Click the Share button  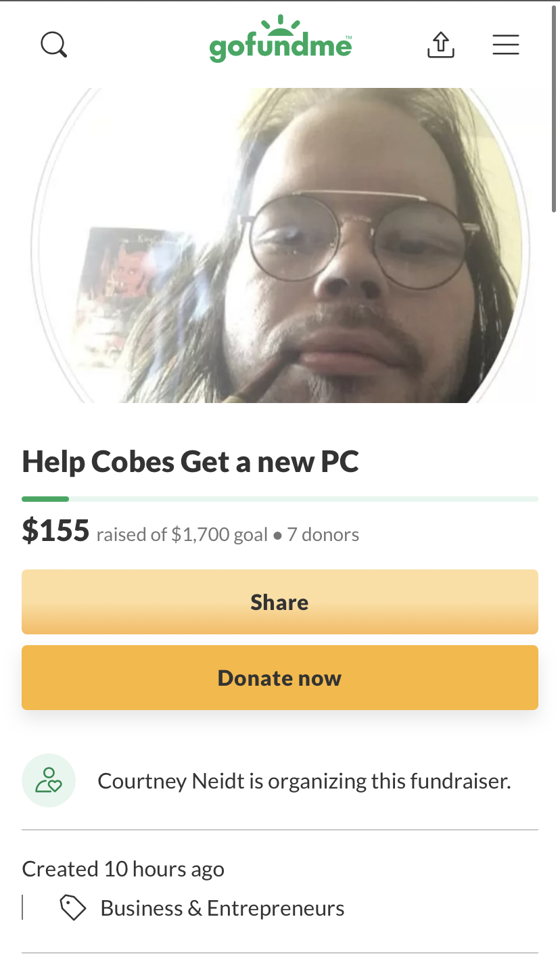click(x=280, y=602)
